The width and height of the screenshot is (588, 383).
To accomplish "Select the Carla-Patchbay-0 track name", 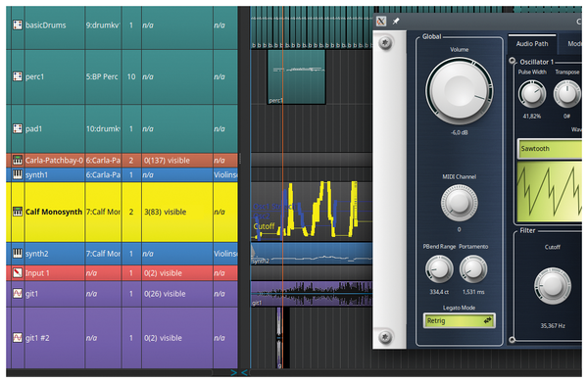I will (54, 161).
